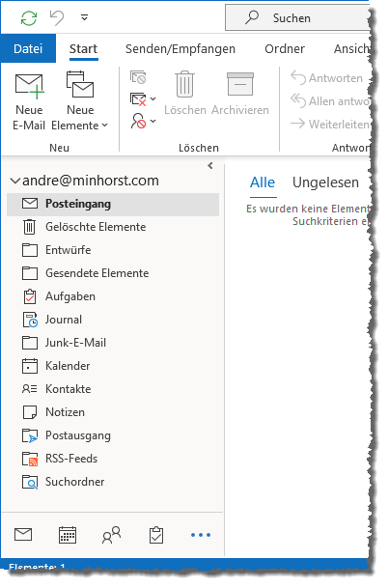This screenshot has height=588, width=388.
Task: Click the Gelöschte Elemente trash icon
Action: 30,228
